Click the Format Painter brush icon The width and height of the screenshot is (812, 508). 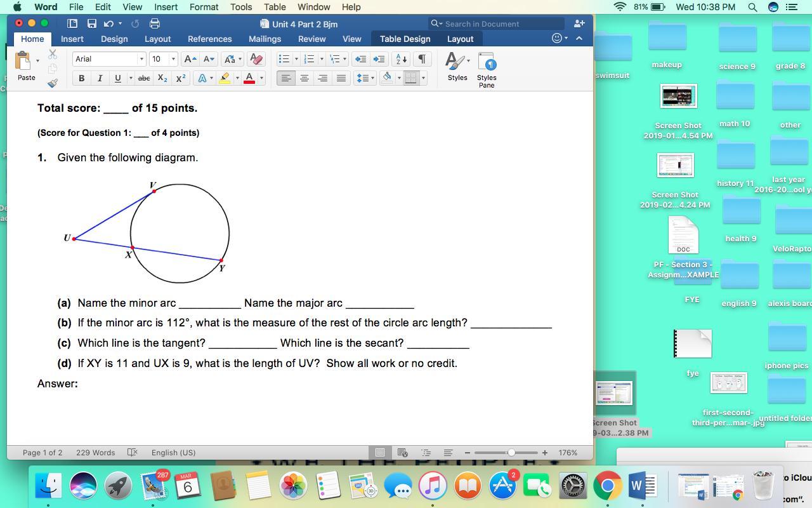click(x=53, y=83)
